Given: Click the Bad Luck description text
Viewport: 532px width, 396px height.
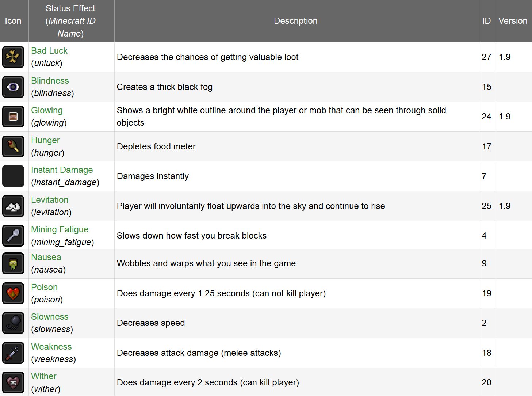Looking at the screenshot, I should point(208,57).
